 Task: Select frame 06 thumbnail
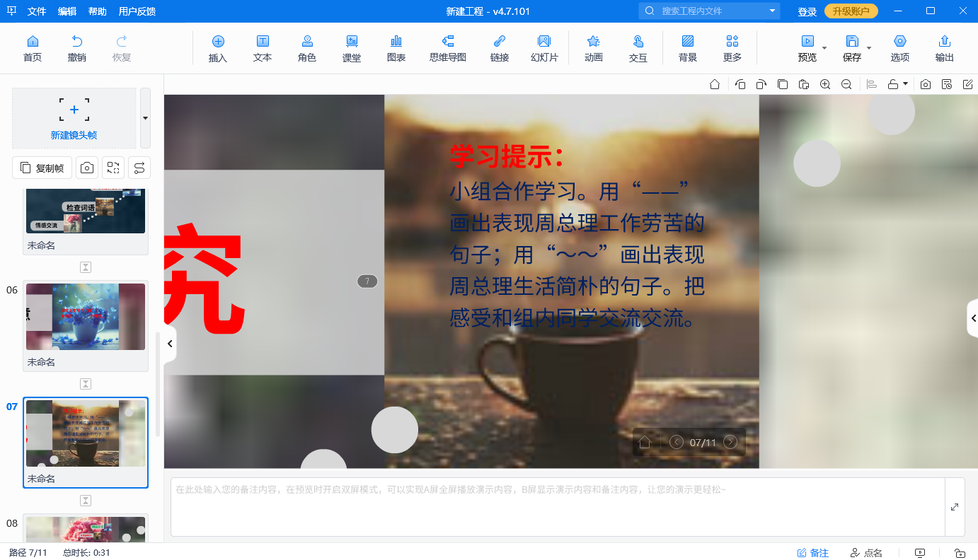pos(86,317)
